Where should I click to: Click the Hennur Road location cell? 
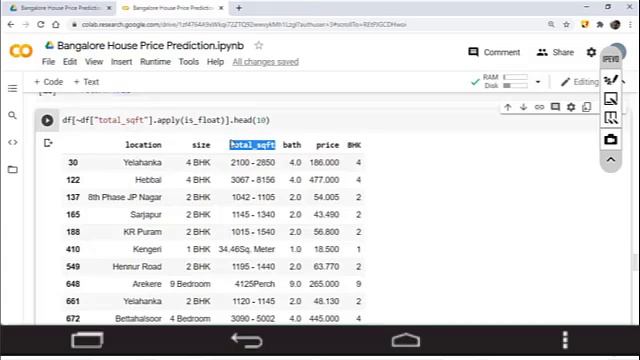tap(137, 267)
